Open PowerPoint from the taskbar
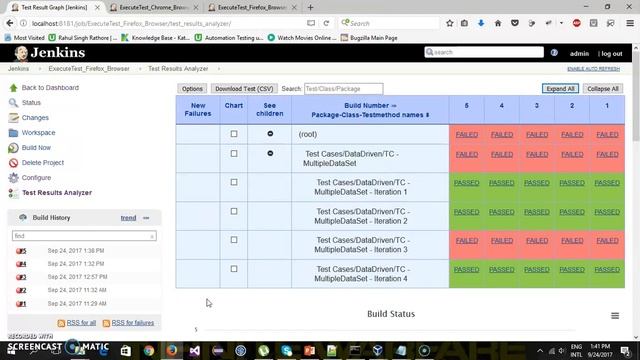The width and height of the screenshot is (640, 360). click(x=309, y=351)
